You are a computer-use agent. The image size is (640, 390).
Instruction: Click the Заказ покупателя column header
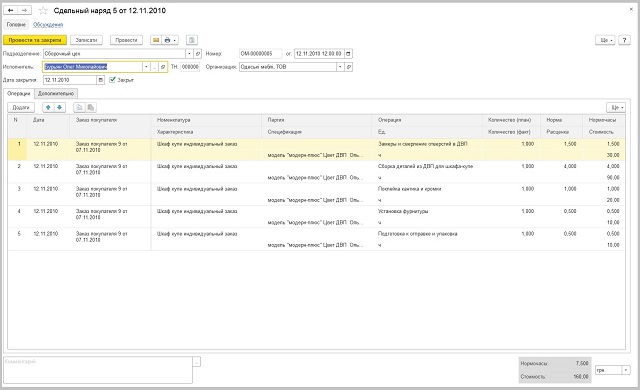click(110, 120)
